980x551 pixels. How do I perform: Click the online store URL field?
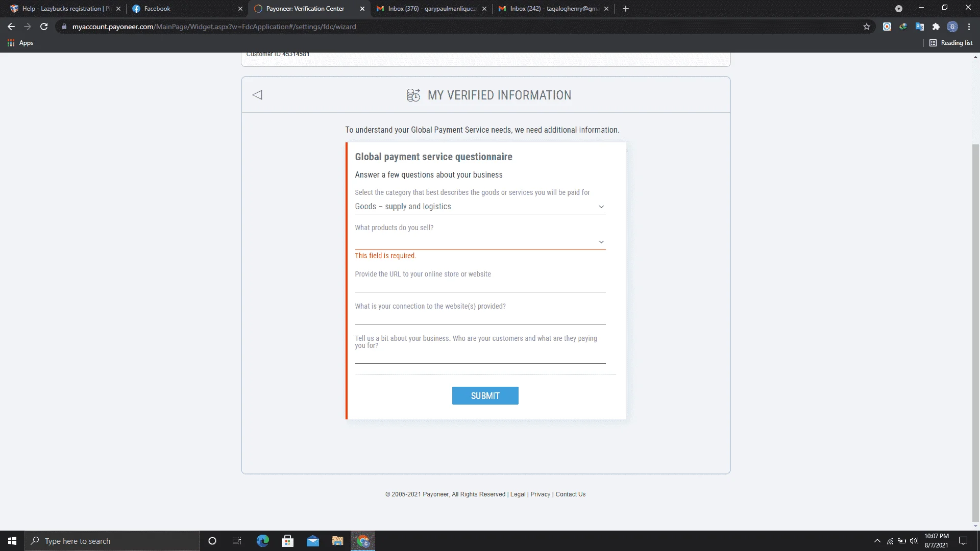click(480, 286)
